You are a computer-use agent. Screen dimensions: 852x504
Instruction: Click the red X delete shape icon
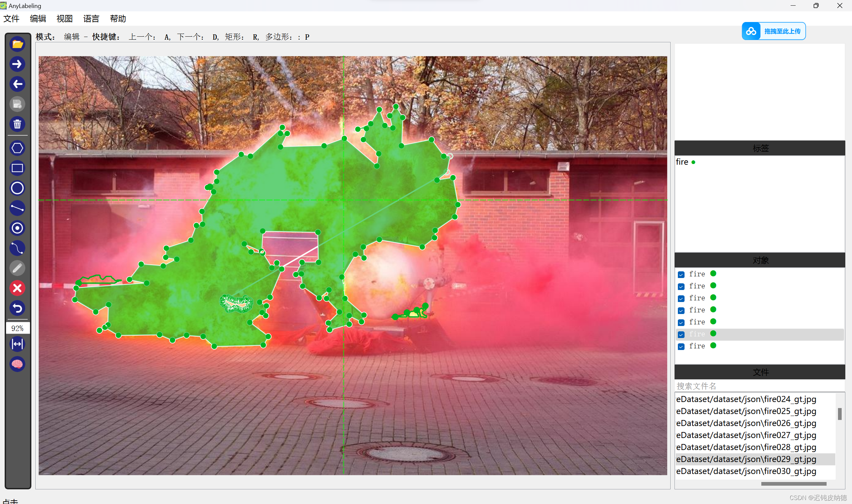[x=17, y=288]
